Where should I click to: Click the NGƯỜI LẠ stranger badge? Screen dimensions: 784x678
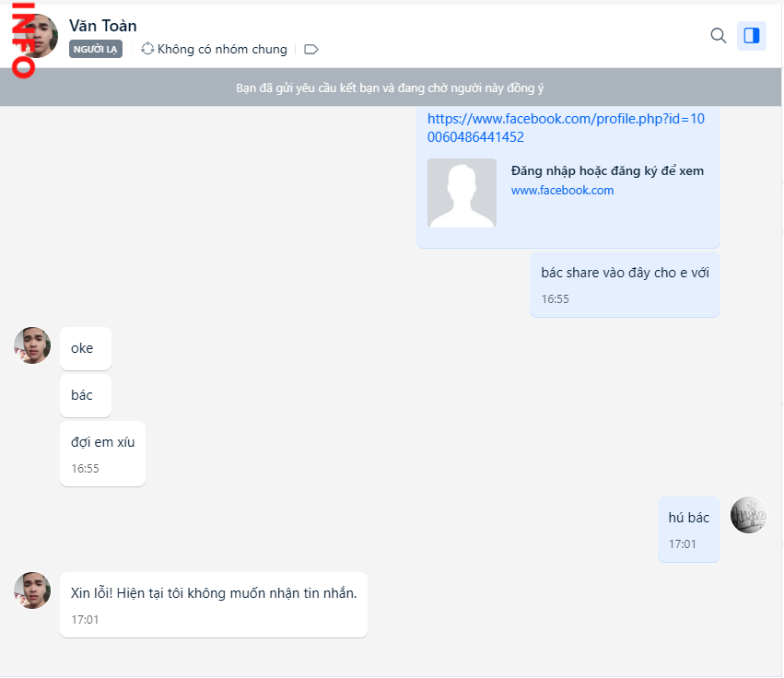[95, 49]
